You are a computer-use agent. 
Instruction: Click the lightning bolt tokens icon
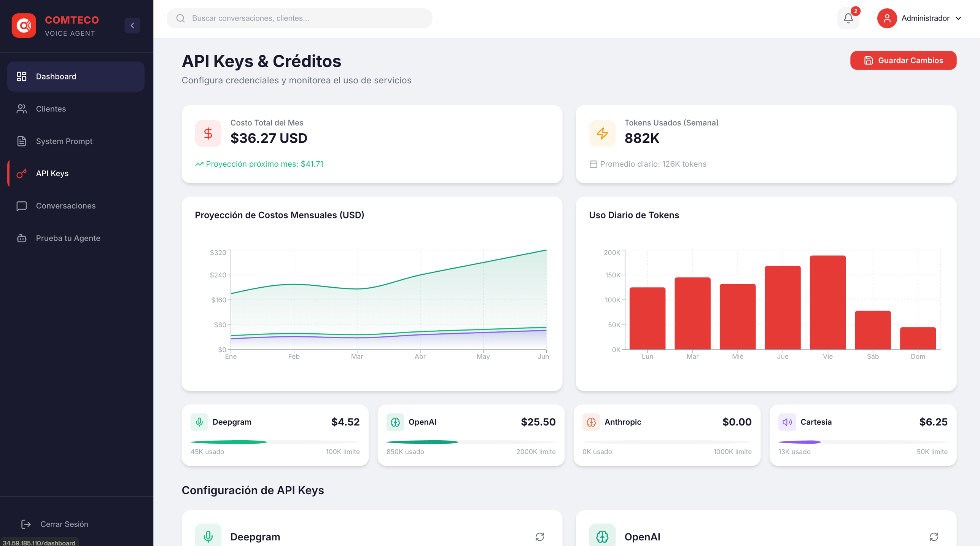click(602, 134)
